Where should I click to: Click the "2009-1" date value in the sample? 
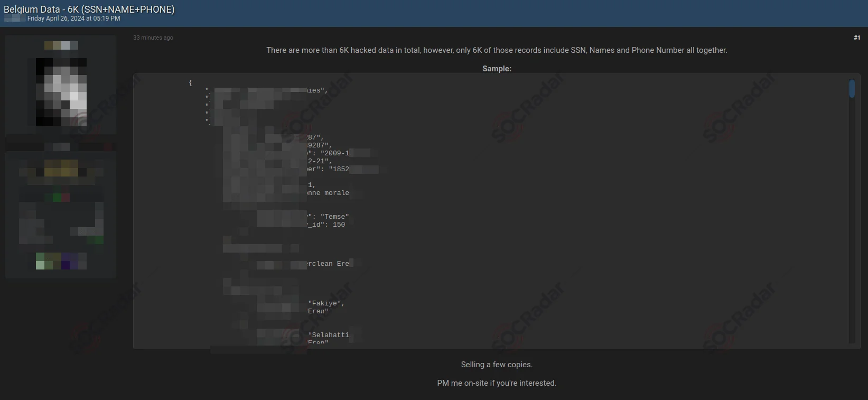334,153
